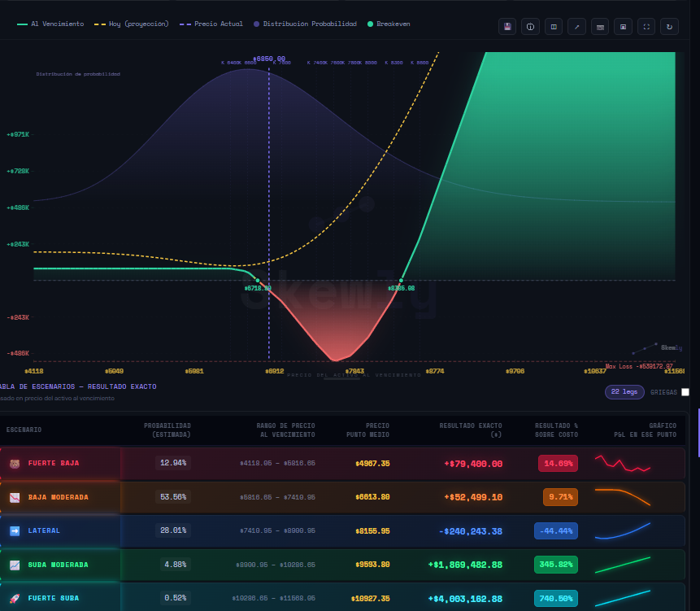Image resolution: width=700 pixels, height=611 pixels.
Task: Open the Lateral sparkline thumbnail
Action: [623, 530]
